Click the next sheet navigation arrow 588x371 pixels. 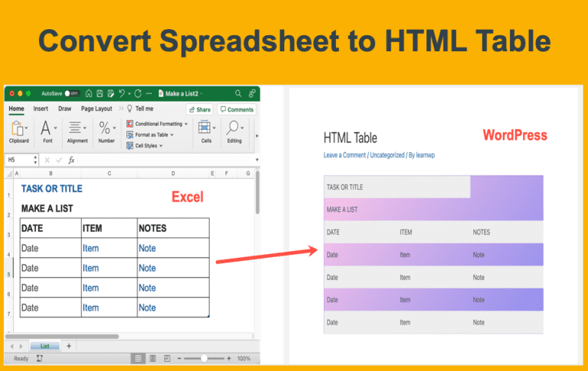(x=21, y=347)
